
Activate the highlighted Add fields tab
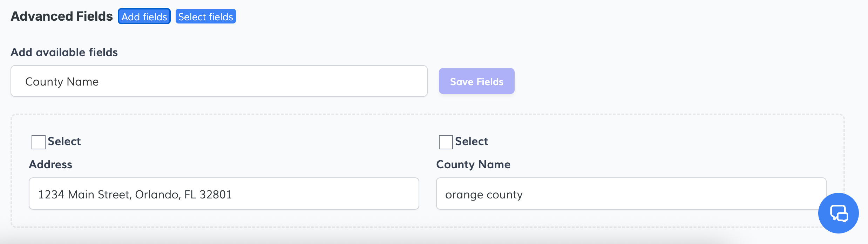144,16
